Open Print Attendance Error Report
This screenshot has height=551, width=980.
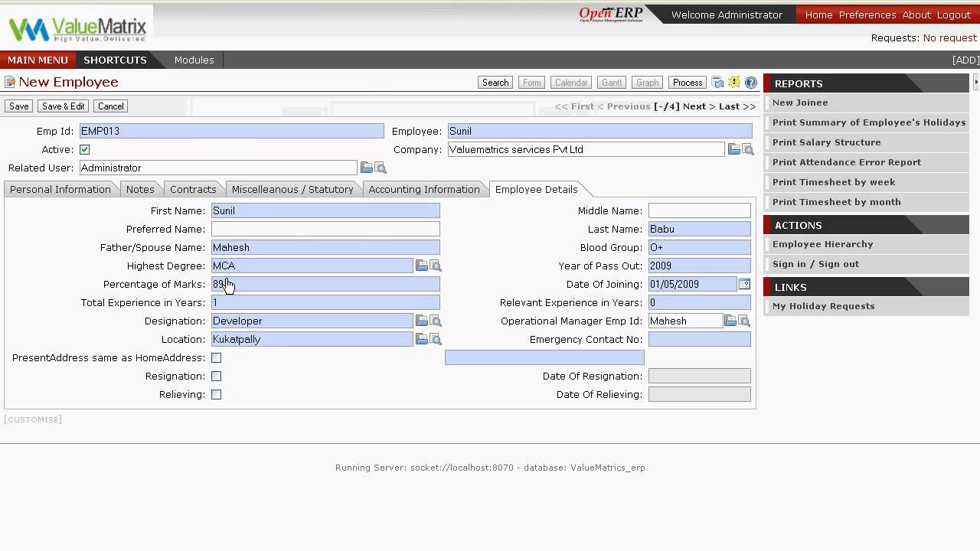click(847, 162)
